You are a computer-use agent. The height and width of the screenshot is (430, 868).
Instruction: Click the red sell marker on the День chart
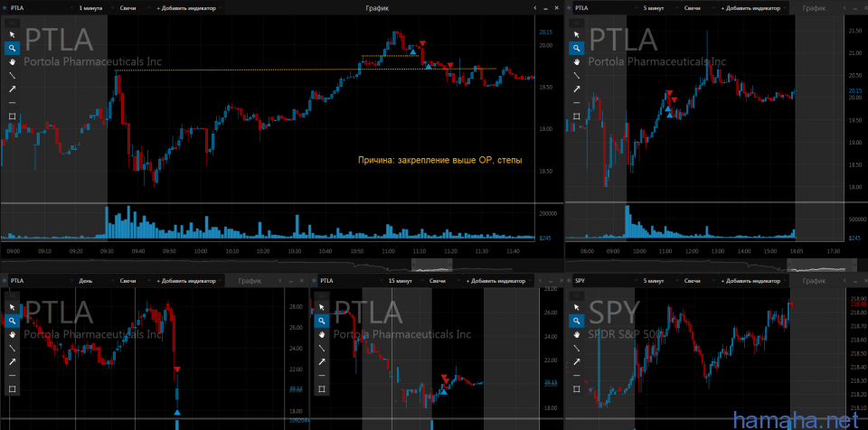176,369
